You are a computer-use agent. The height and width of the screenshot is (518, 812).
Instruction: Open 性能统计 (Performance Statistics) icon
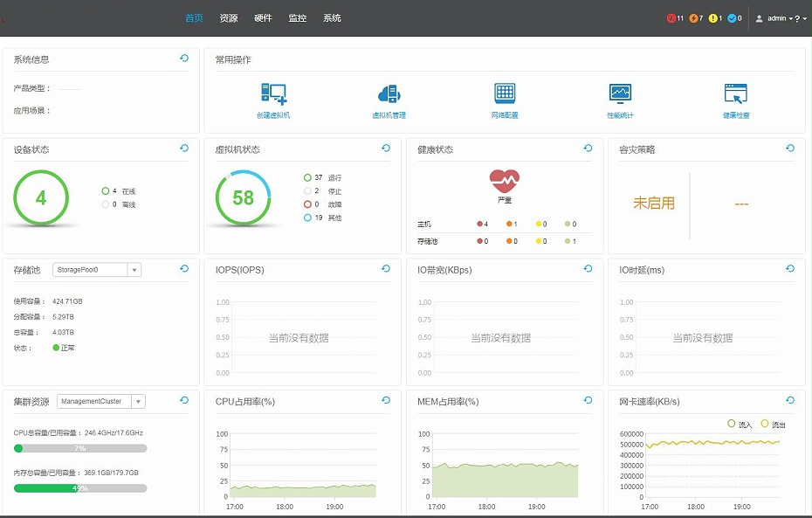(x=620, y=92)
